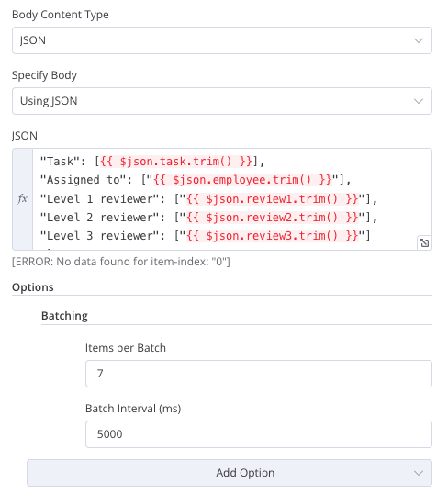The height and width of the screenshot is (494, 448).
Task: Click the "Task" line in JSON editor
Action: coord(152,162)
